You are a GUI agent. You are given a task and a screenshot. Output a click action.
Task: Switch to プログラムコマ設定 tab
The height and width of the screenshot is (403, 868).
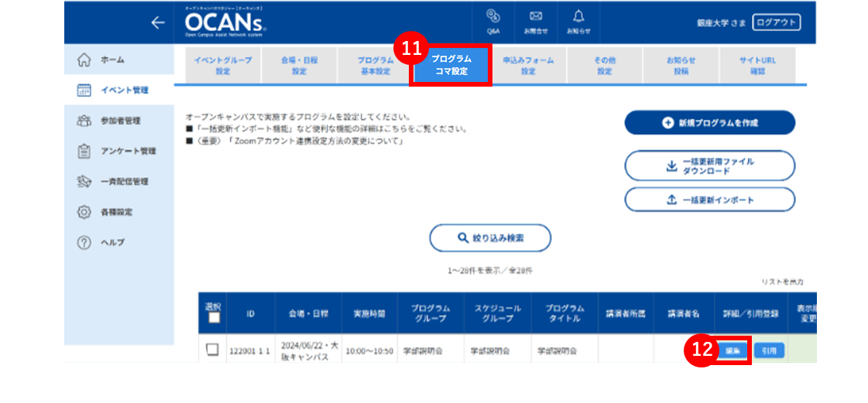coord(451,65)
